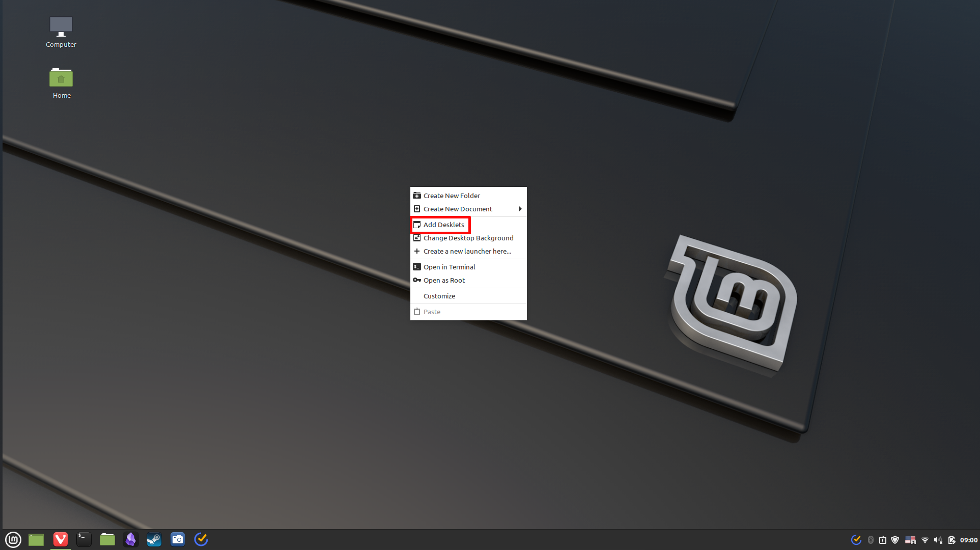Viewport: 980px width, 550px height.
Task: Click Linux Mint start menu icon
Action: pyautogui.click(x=13, y=539)
